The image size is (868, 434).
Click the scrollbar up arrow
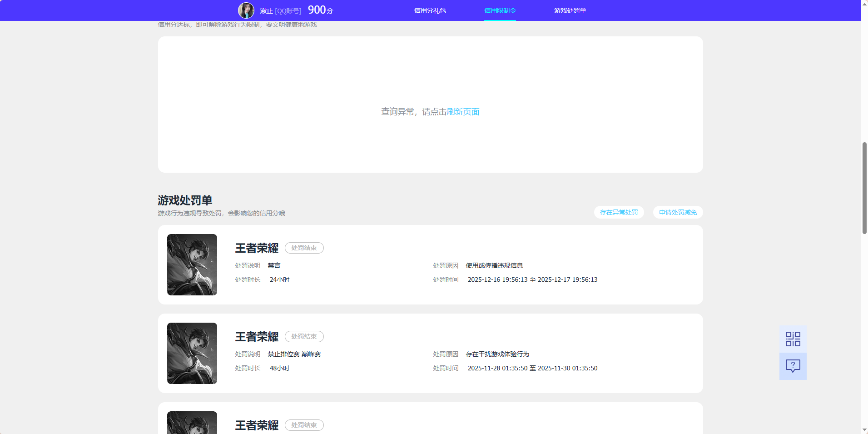point(864,4)
